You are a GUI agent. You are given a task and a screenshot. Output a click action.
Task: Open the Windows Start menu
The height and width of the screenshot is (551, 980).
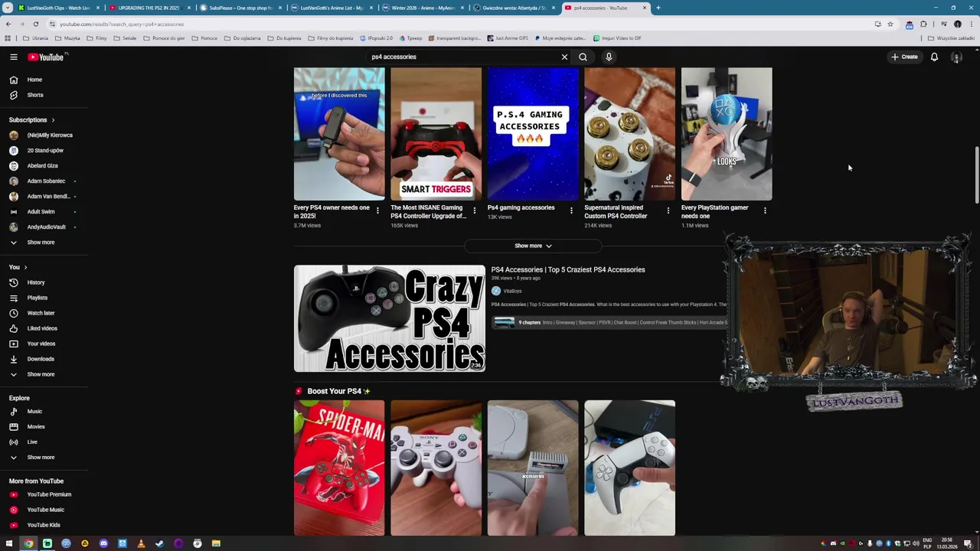(x=9, y=543)
